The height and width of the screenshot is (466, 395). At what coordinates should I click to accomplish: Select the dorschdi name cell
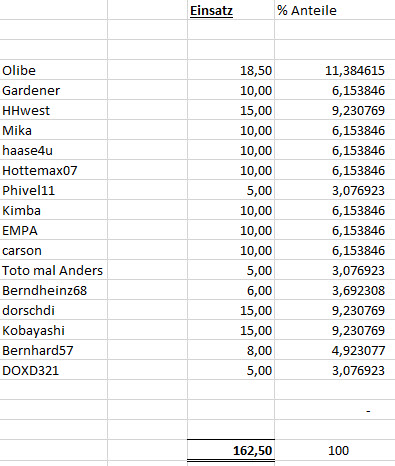54,310
